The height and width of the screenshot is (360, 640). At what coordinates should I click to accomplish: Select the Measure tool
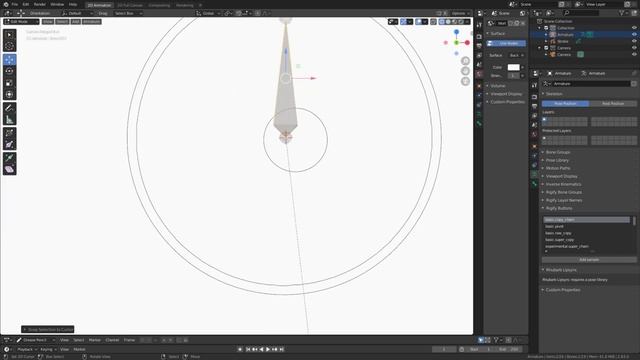tap(9, 120)
